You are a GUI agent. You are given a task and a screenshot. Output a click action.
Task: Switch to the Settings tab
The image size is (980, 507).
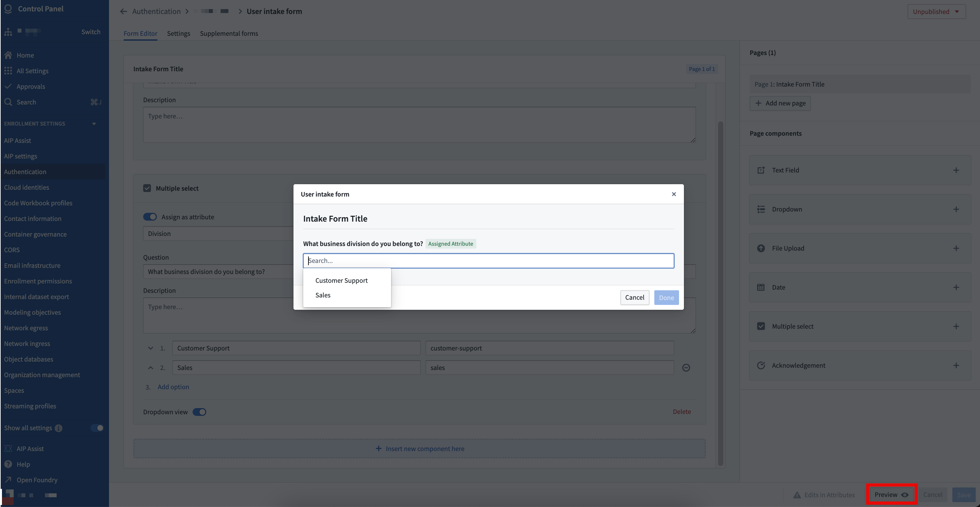pos(178,33)
